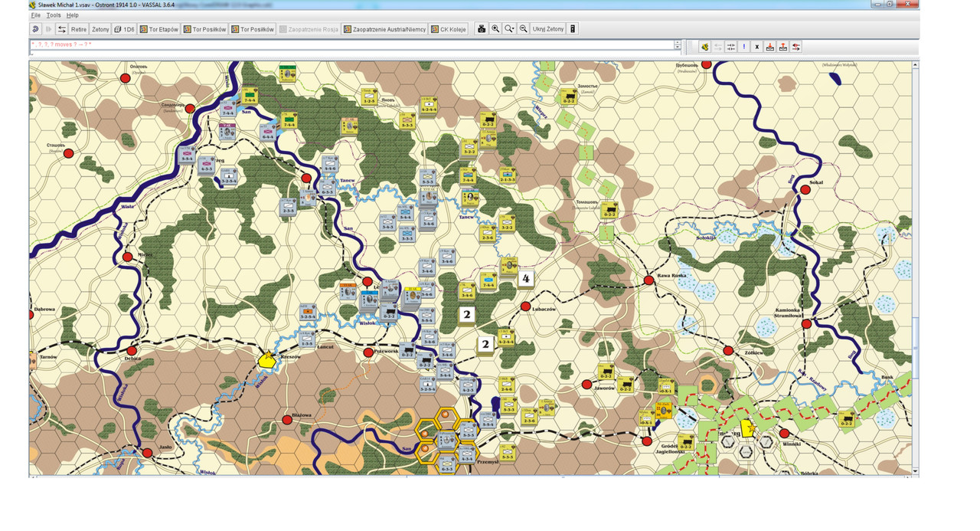980x531 pixels.
Task: Open the Żetony pieces palette
Action: click(x=100, y=29)
